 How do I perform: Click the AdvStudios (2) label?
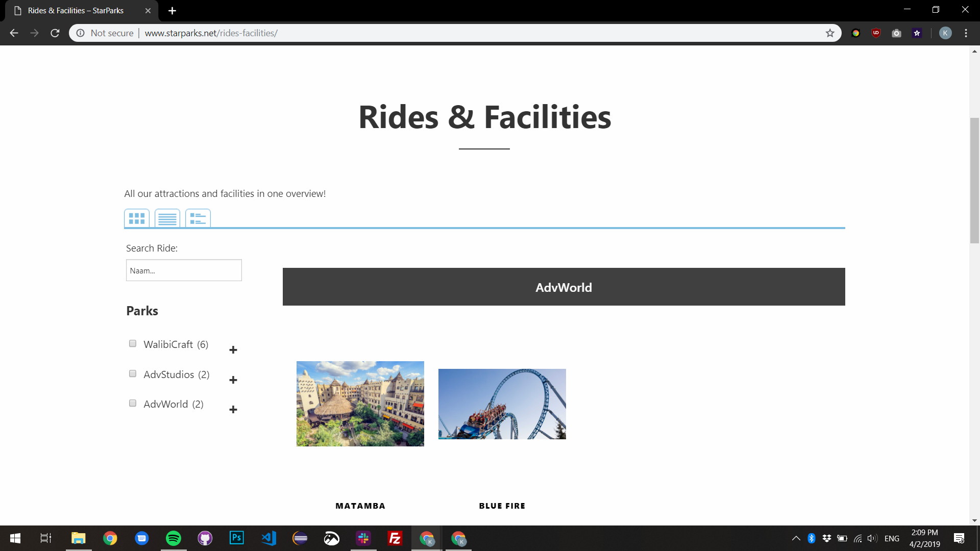pyautogui.click(x=177, y=374)
